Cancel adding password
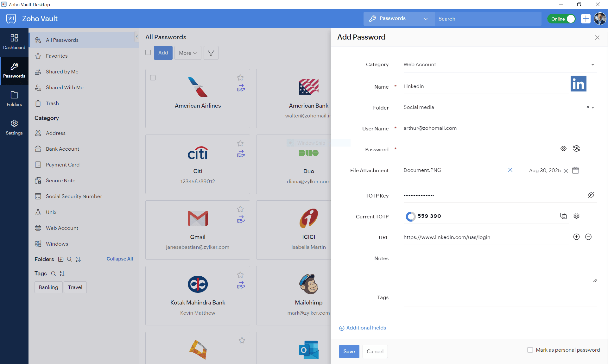 (x=375, y=351)
